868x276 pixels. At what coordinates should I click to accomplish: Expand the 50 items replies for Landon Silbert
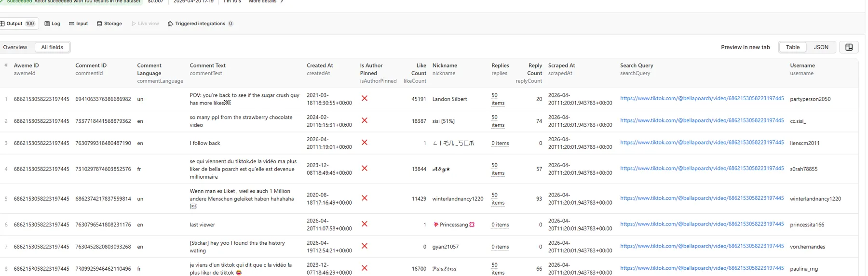tap(498, 99)
